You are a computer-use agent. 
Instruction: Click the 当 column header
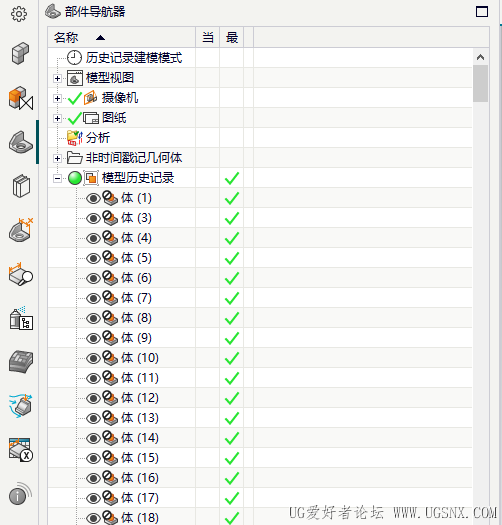coord(208,37)
